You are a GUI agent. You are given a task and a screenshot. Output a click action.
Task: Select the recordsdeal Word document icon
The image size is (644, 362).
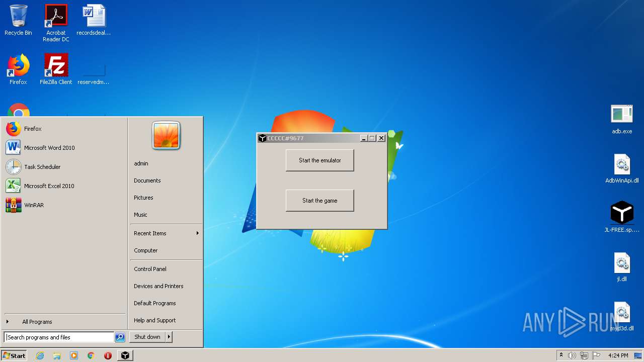coord(94,21)
